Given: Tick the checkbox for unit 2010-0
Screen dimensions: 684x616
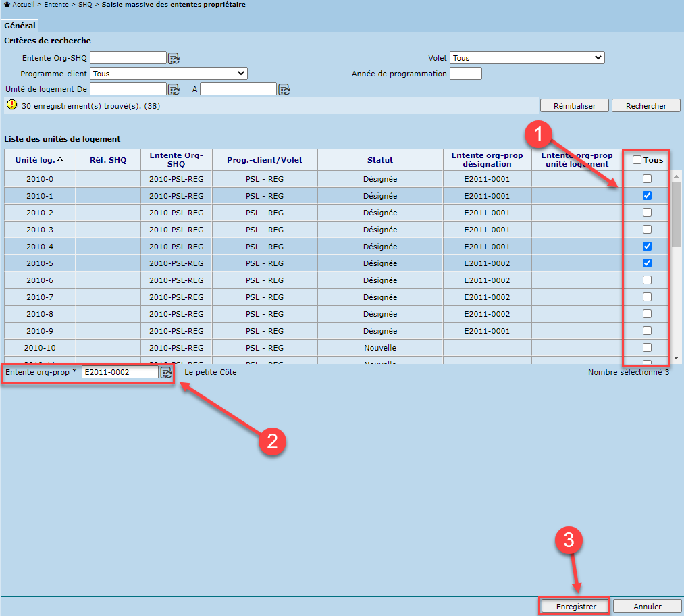Looking at the screenshot, I should pos(647,179).
